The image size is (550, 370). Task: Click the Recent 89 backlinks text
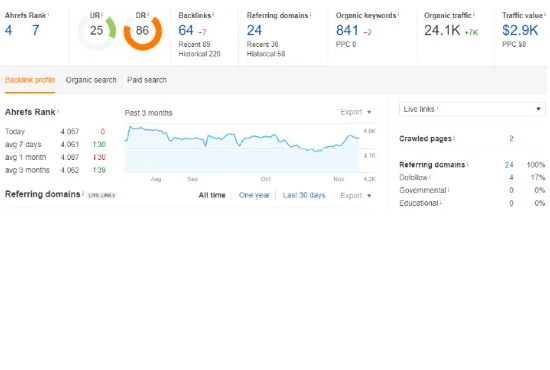point(194,45)
